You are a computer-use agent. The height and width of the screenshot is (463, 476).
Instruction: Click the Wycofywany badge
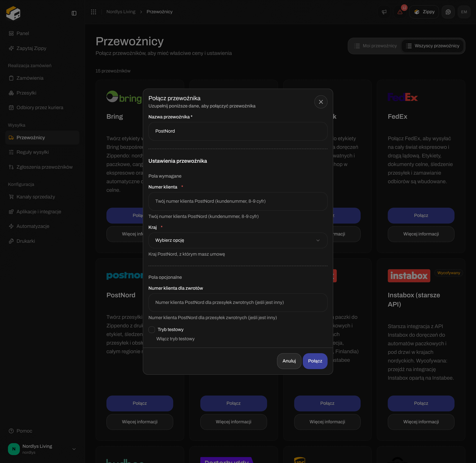(449, 273)
